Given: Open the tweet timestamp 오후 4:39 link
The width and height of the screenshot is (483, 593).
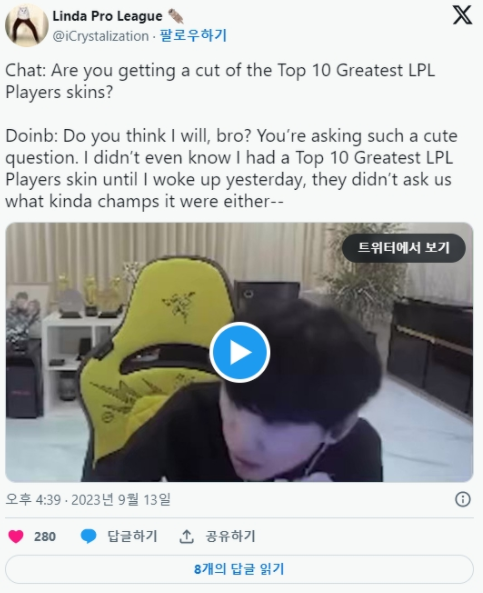Looking at the screenshot, I should 33,500.
